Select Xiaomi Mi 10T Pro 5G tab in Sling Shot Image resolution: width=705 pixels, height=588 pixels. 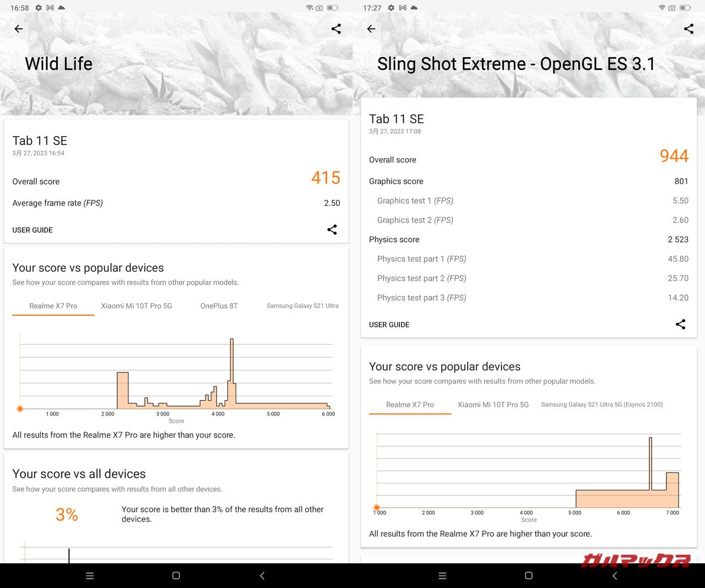tap(493, 404)
